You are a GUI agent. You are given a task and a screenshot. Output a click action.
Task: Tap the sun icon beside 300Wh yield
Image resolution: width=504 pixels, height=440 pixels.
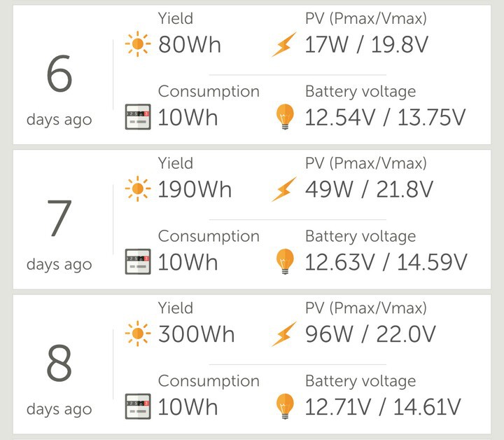coord(138,334)
